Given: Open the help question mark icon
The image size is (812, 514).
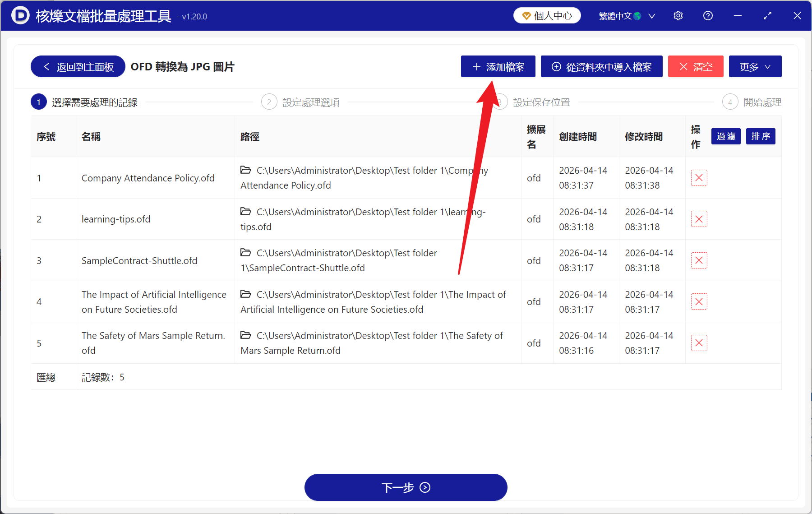Looking at the screenshot, I should tap(707, 15).
